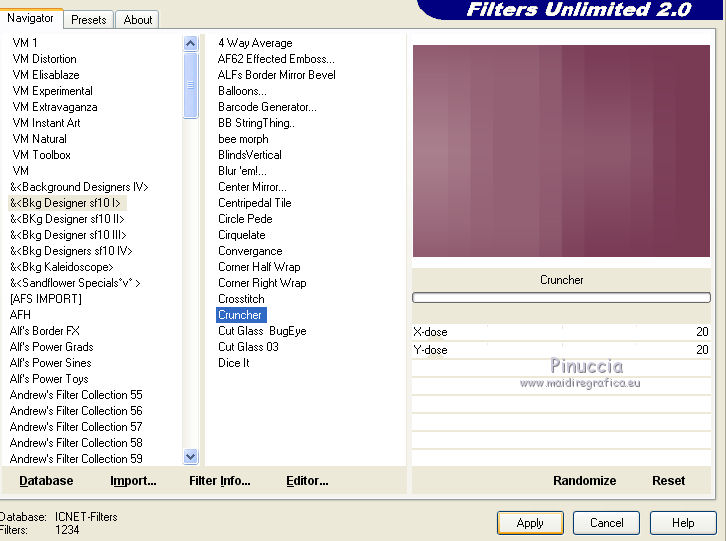This screenshot has height=541, width=726.
Task: Choose Dice It filter
Action: click(x=233, y=363)
